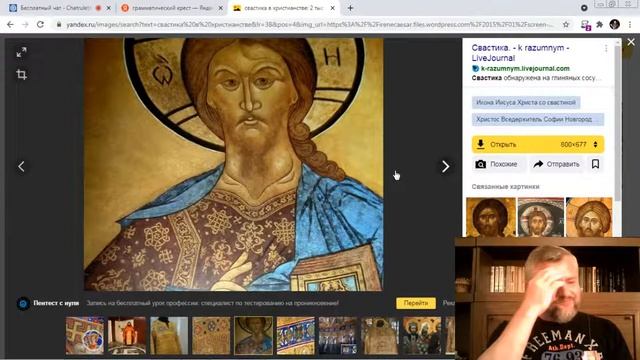
Task: Open the middle related mosaic thumbnail
Action: coord(540,217)
